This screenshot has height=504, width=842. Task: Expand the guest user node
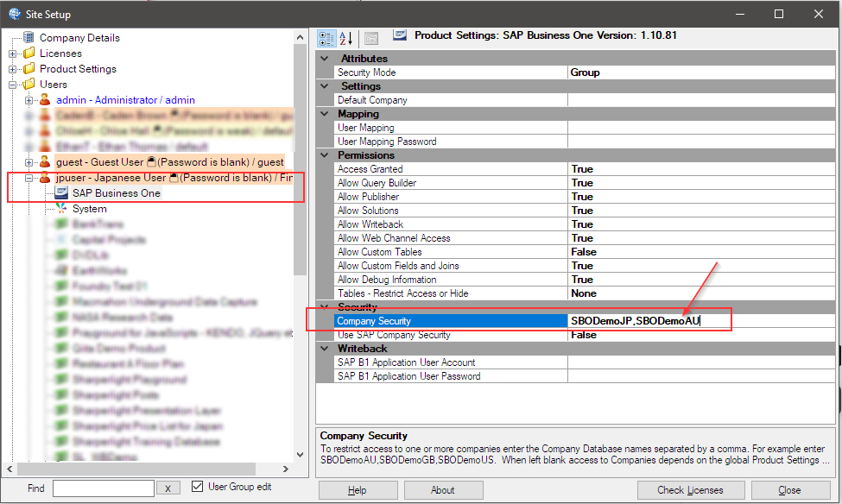point(29,162)
